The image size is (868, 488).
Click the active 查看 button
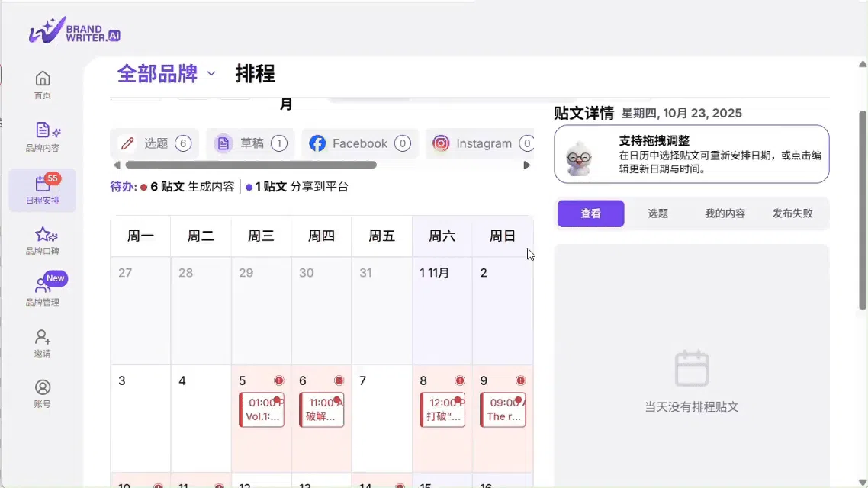pyautogui.click(x=590, y=213)
